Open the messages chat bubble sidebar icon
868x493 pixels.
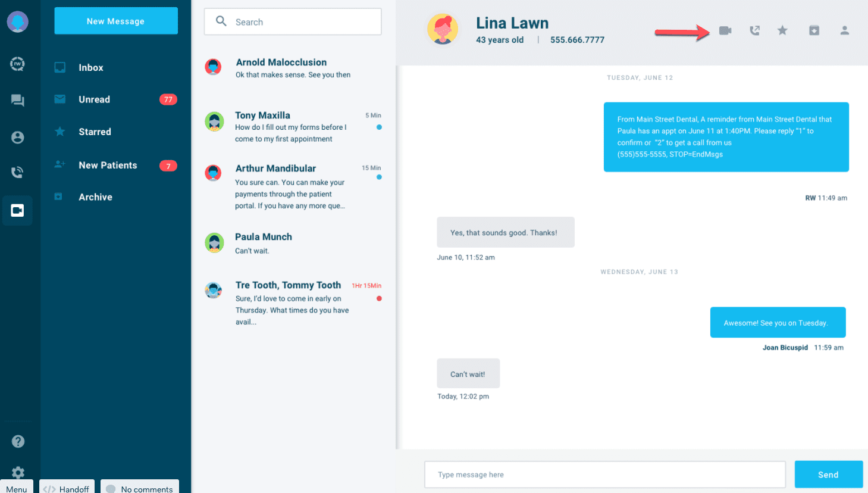click(18, 101)
